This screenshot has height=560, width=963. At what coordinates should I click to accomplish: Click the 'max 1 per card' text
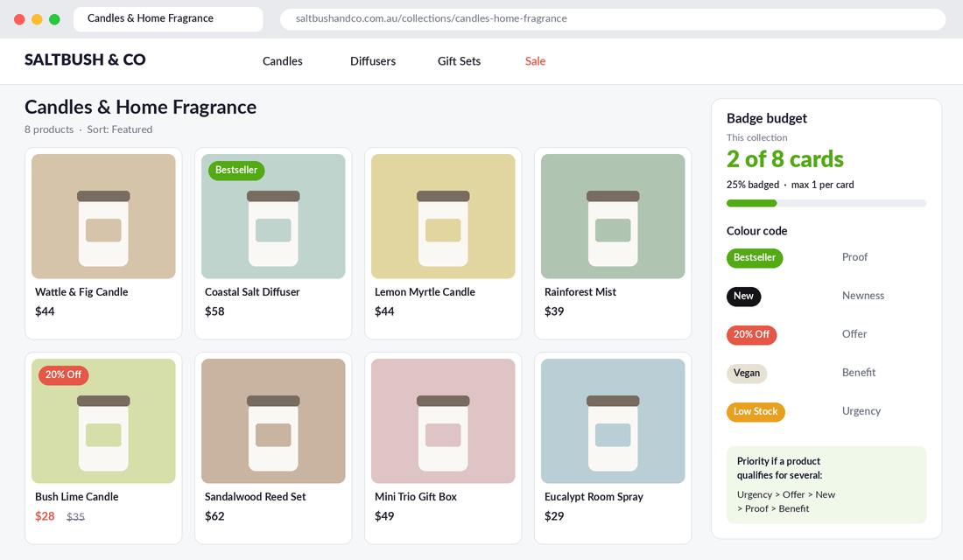coord(822,185)
